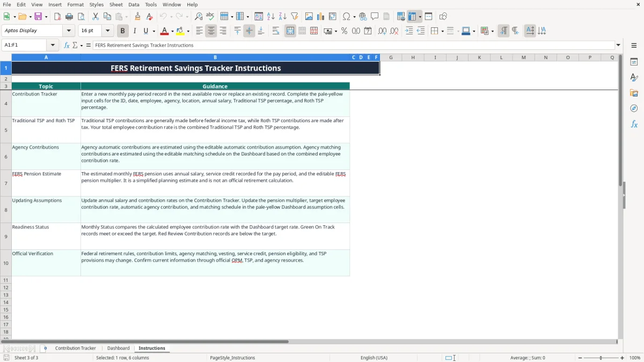Expand the formula bar
Viewport: 644px width, 362px height.
pyautogui.click(x=618, y=46)
